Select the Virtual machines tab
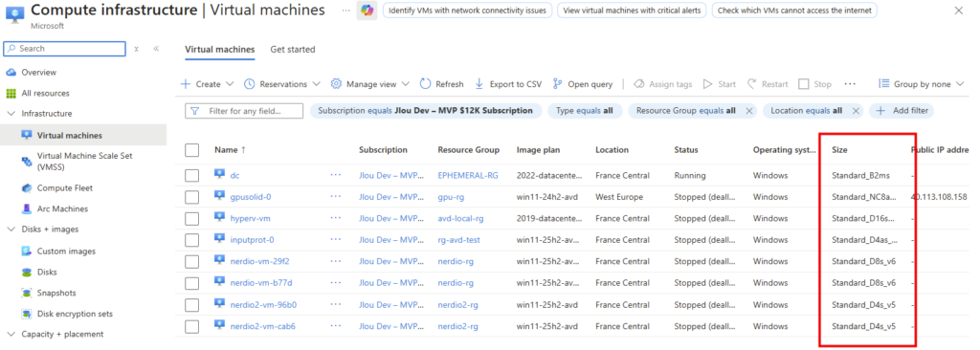This screenshot has width=980, height=350. click(x=220, y=50)
